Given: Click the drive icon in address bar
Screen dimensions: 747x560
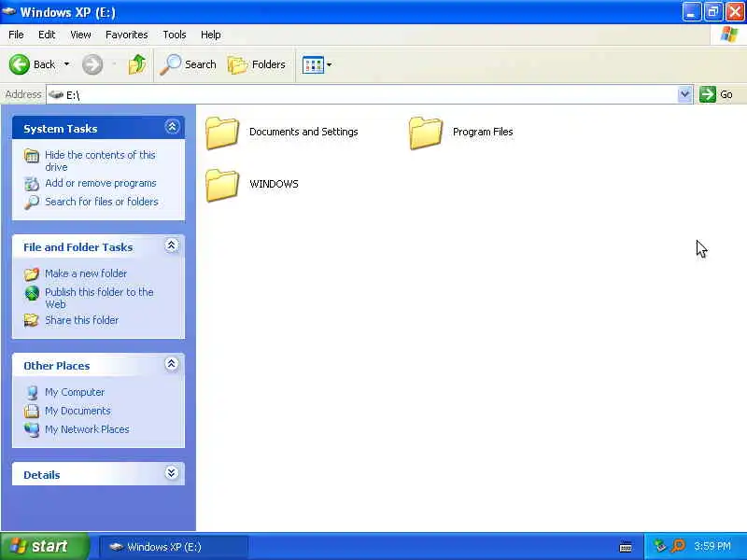Looking at the screenshot, I should (56, 94).
